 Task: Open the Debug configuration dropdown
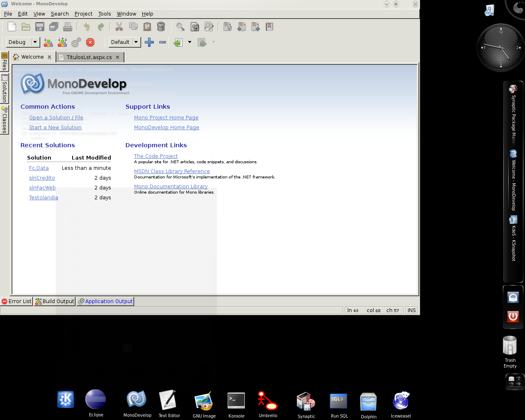point(23,42)
